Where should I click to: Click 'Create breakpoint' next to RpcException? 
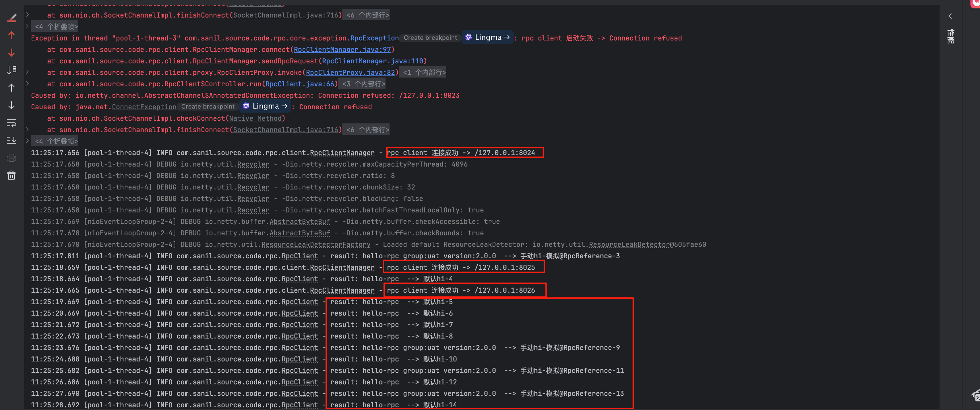coord(430,38)
